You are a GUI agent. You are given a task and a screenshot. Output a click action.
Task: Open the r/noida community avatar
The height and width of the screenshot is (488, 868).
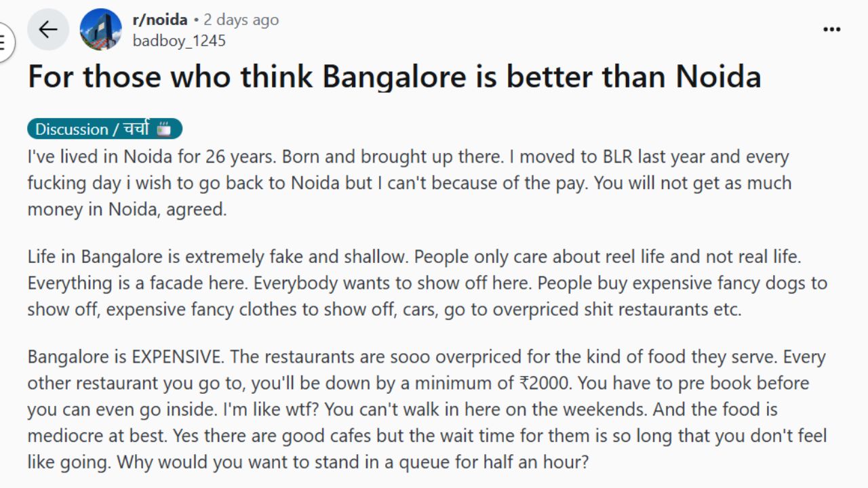[101, 30]
